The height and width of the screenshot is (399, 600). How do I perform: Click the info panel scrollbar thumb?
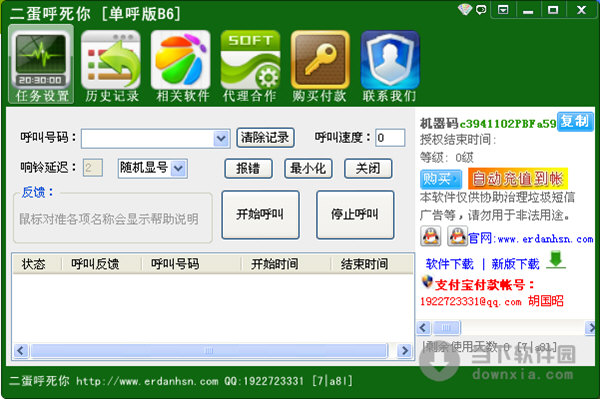pyautogui.click(x=446, y=328)
